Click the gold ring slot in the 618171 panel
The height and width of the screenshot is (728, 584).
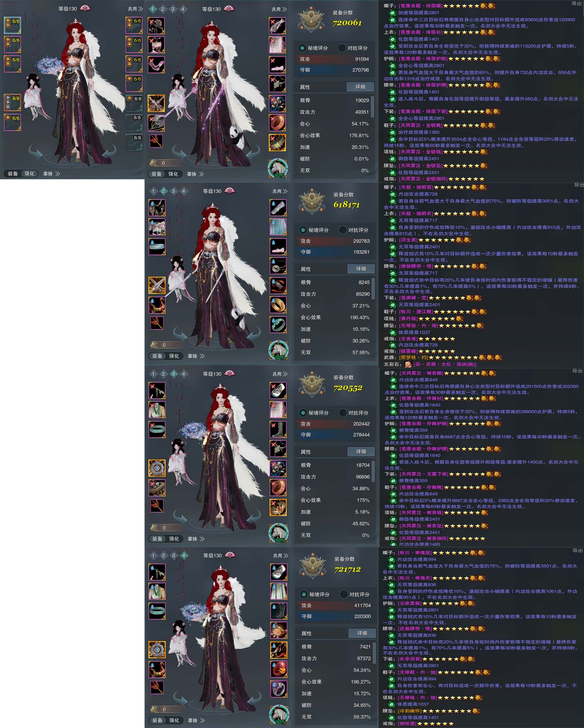(x=278, y=305)
